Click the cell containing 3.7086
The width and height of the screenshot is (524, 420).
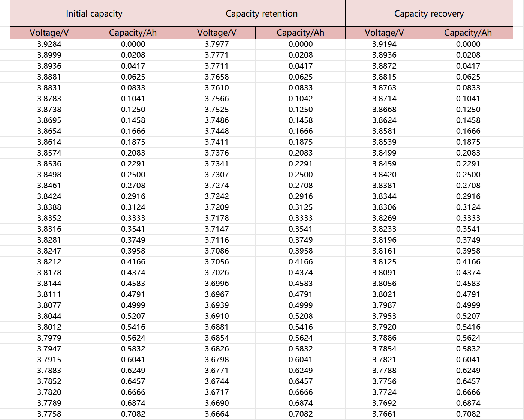pyautogui.click(x=217, y=251)
